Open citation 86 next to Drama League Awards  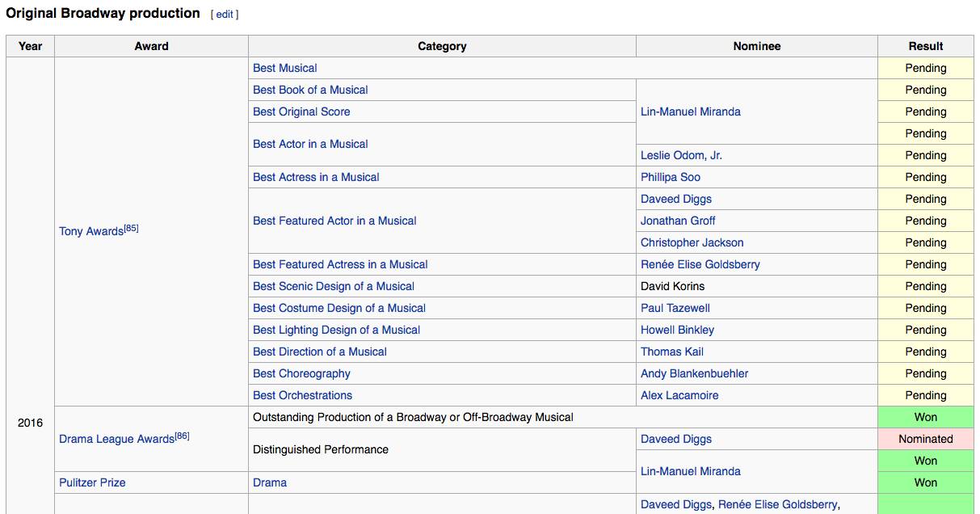click(182, 436)
